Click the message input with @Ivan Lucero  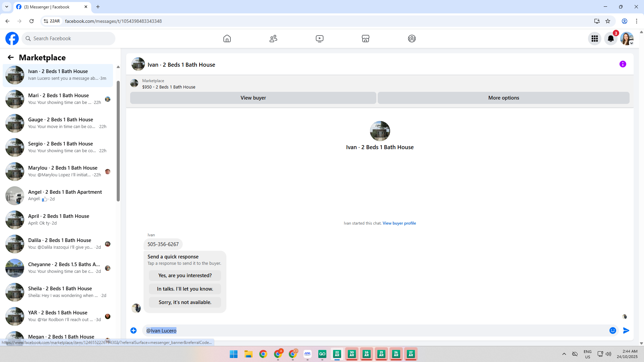376,330
